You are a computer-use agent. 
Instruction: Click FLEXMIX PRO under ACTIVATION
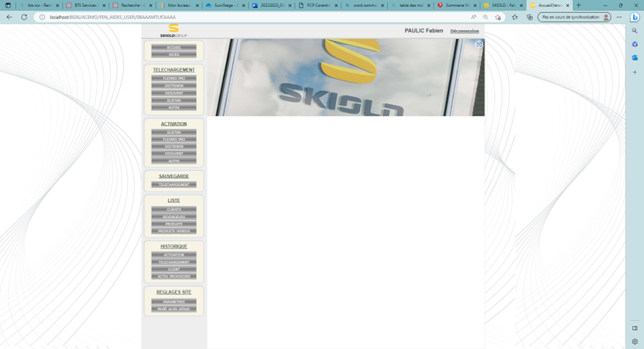(x=174, y=140)
